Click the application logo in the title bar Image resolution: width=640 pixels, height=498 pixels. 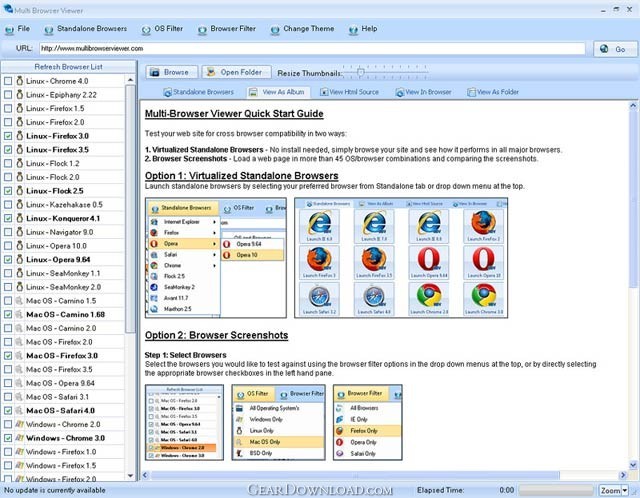point(8,9)
